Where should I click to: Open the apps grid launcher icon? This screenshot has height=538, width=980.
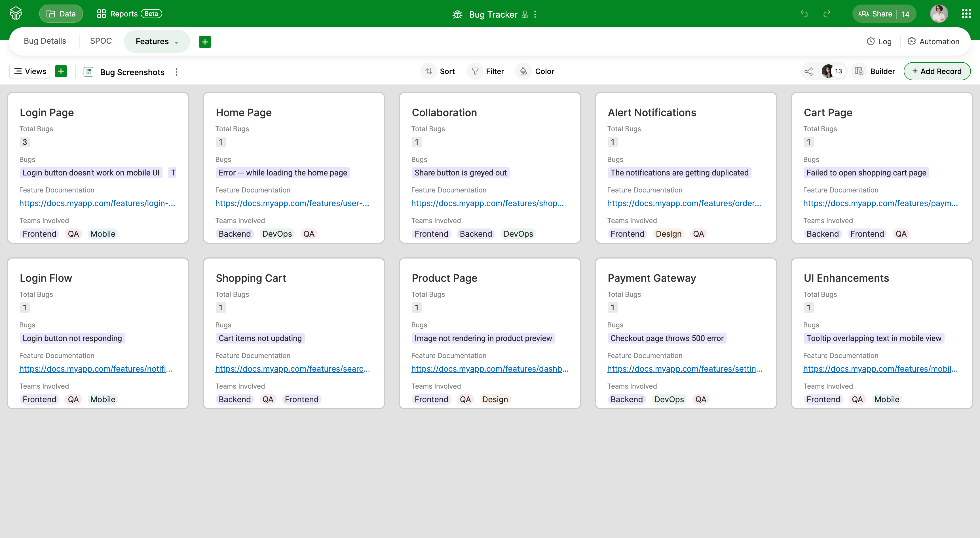click(x=966, y=14)
